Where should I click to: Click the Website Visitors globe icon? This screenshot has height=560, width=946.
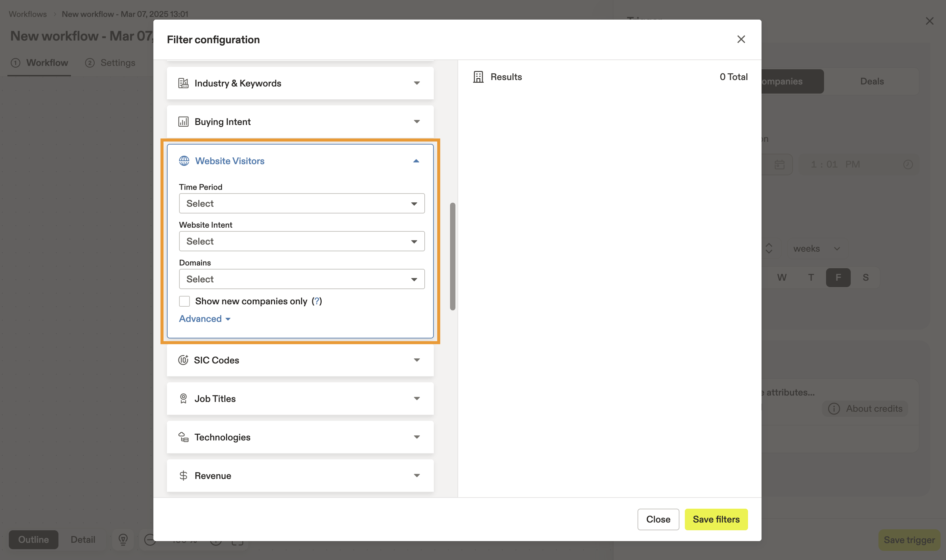pyautogui.click(x=184, y=161)
